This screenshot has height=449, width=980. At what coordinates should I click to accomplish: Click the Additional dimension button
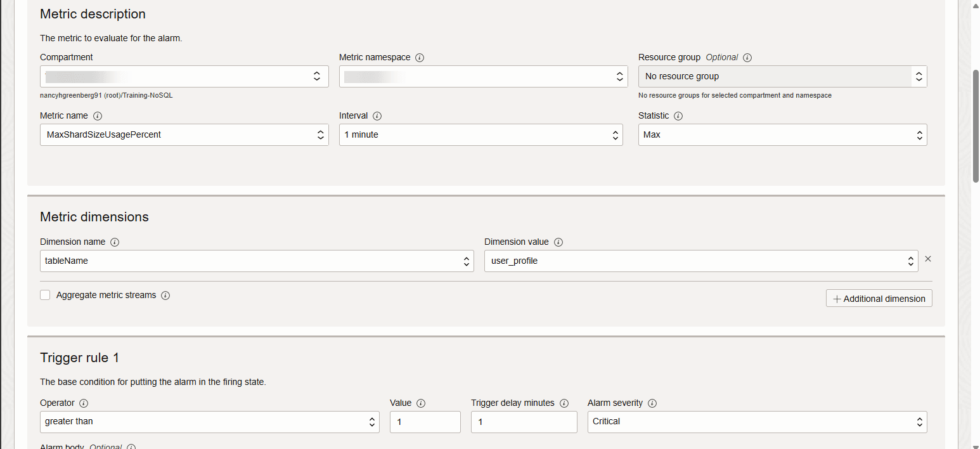tap(879, 299)
